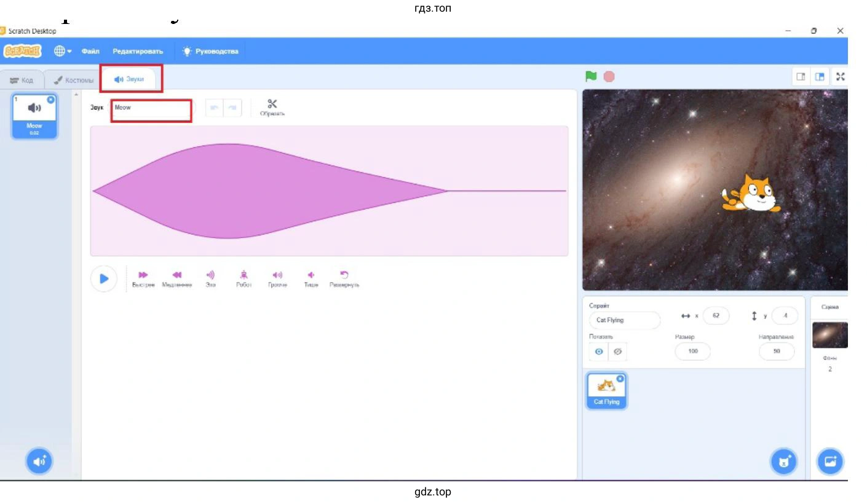Toggle fullscreen stage mode

click(x=841, y=77)
